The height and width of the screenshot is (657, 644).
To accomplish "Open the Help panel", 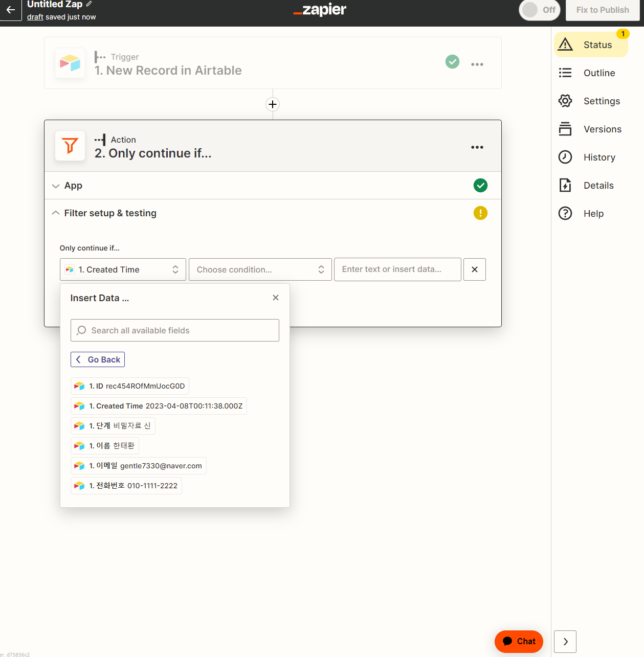I will click(x=591, y=213).
